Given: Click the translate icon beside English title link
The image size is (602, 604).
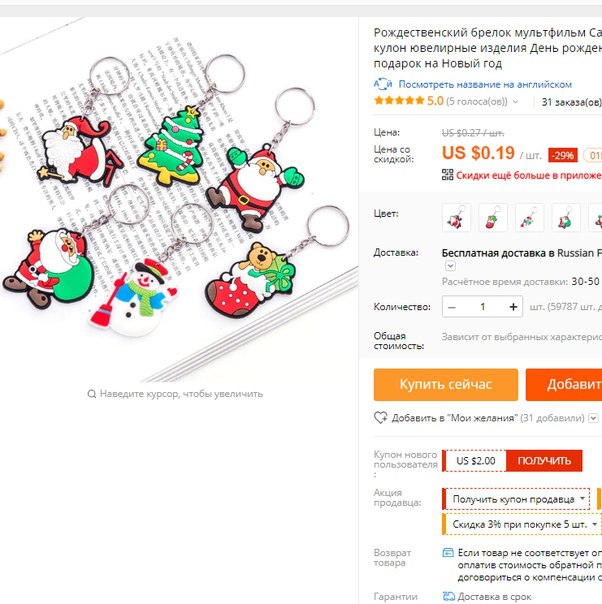Looking at the screenshot, I should [x=383, y=84].
